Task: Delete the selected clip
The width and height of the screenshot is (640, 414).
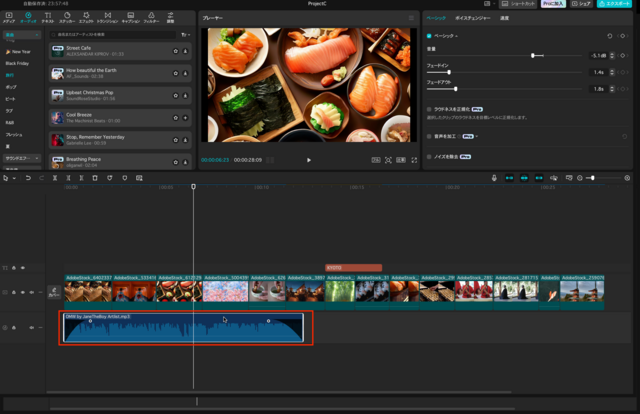Action: pyautogui.click(x=95, y=178)
